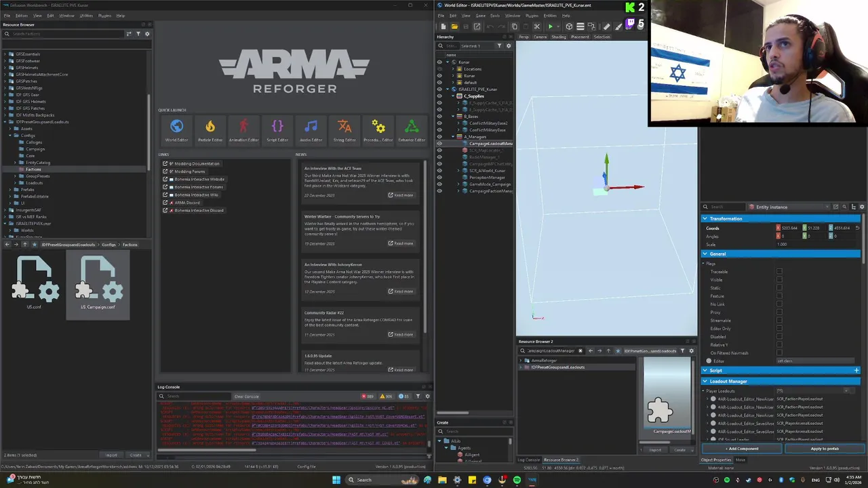Click filter icon in Resource Browser search bar
Screen dimensions: 868x488
[138, 33]
